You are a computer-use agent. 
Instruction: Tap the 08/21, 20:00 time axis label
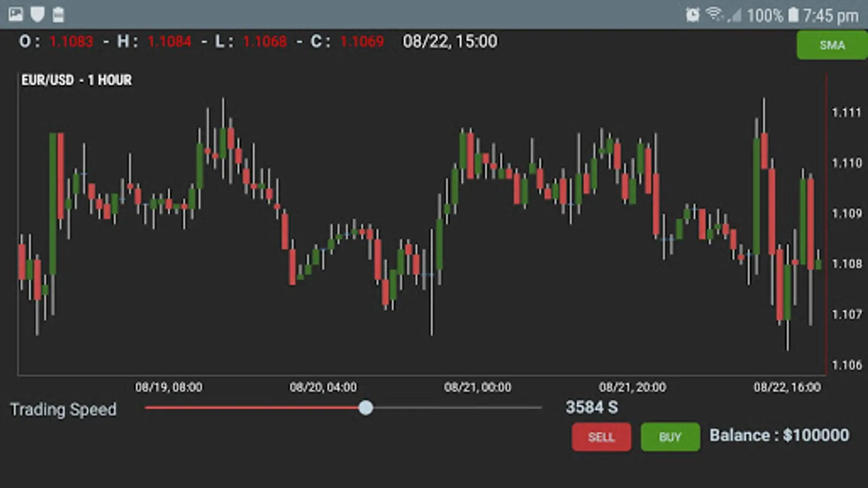[x=633, y=387]
